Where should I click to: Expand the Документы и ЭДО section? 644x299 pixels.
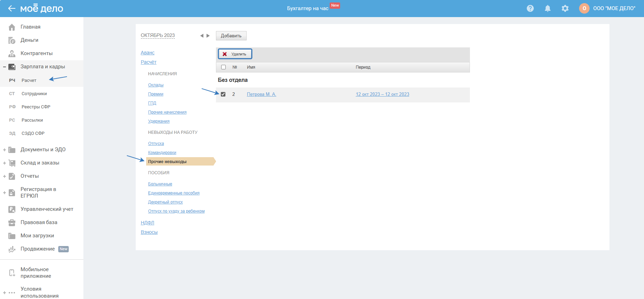tap(5, 150)
